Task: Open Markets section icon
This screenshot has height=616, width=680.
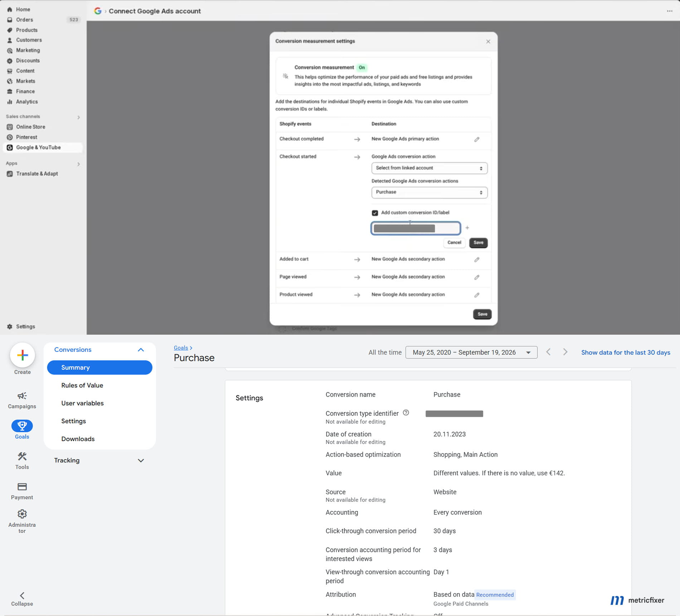Action: click(x=10, y=81)
